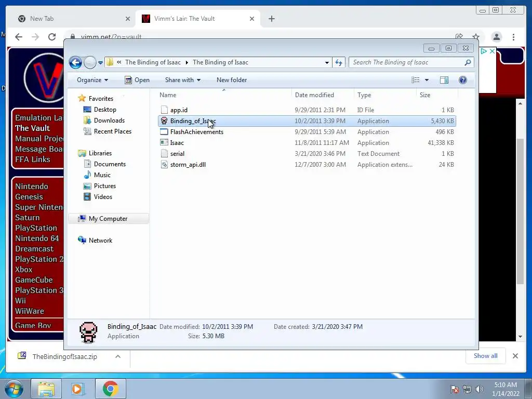Select Network in navigation pane
The image size is (532, 399).
tap(100, 241)
